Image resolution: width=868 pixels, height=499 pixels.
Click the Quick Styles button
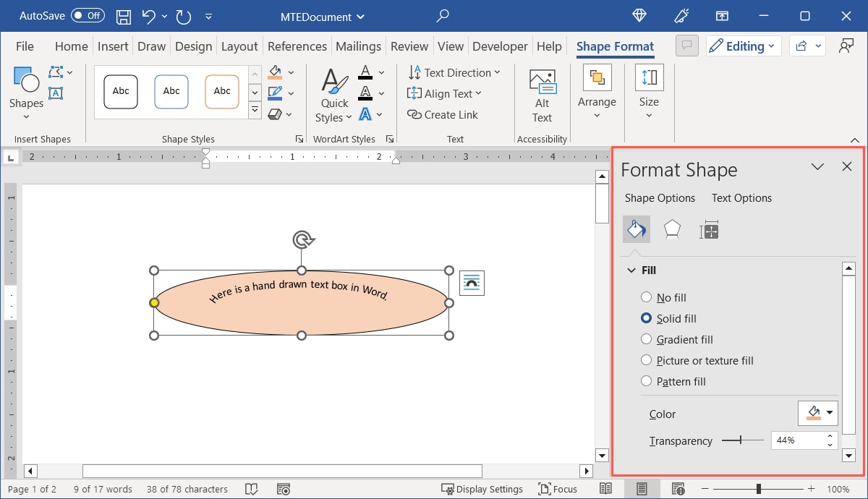(333, 94)
